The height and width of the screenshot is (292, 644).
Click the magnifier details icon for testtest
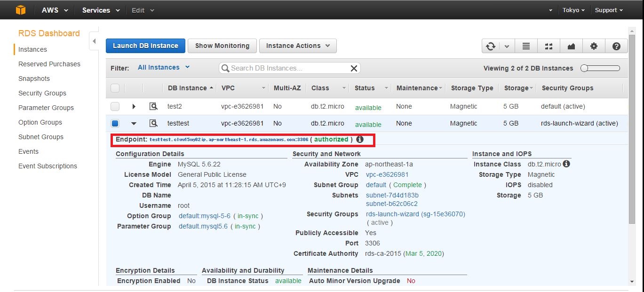click(153, 123)
